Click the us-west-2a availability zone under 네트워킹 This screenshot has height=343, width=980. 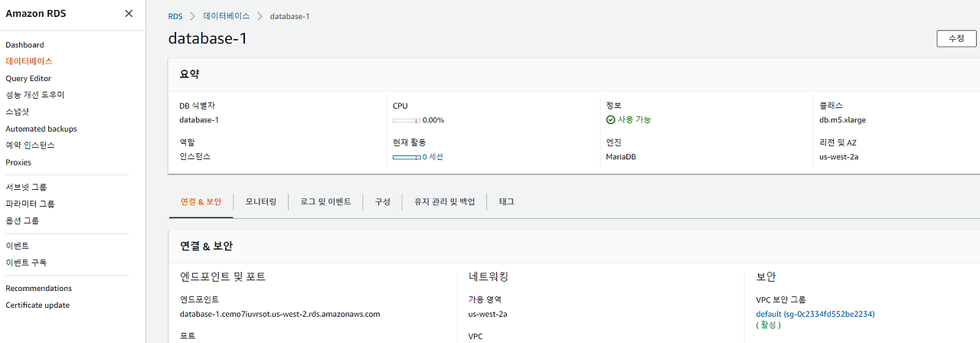coord(488,314)
